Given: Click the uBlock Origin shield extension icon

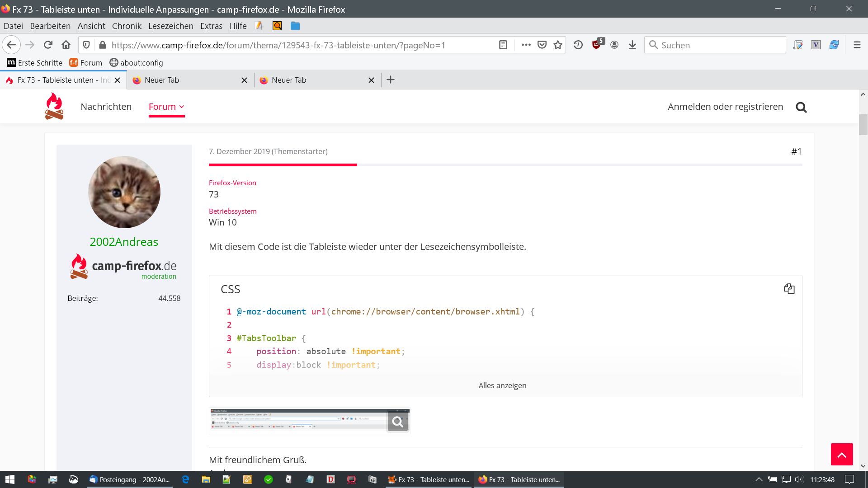Looking at the screenshot, I should (597, 45).
